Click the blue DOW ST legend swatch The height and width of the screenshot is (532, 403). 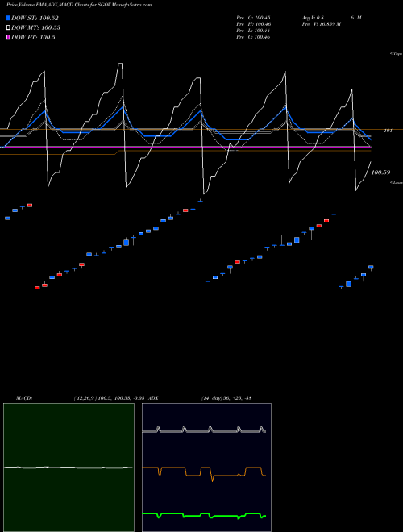coord(8,18)
